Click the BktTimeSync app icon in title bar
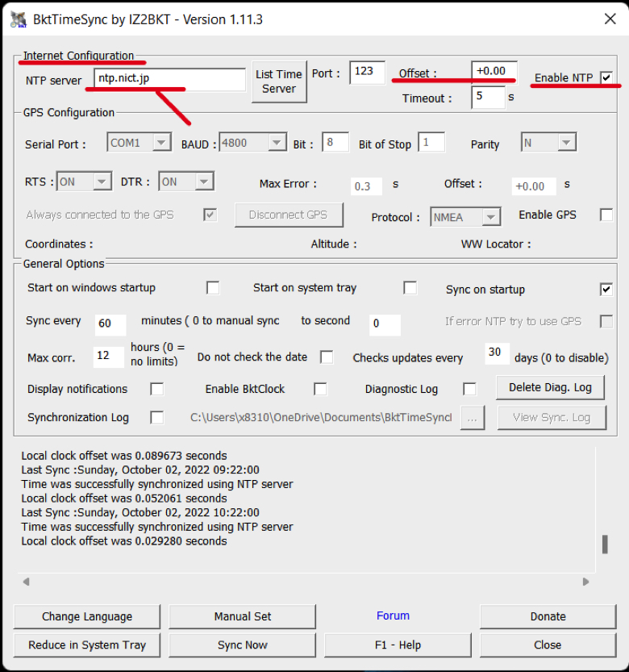Image resolution: width=629 pixels, height=672 pixels. 19,19
